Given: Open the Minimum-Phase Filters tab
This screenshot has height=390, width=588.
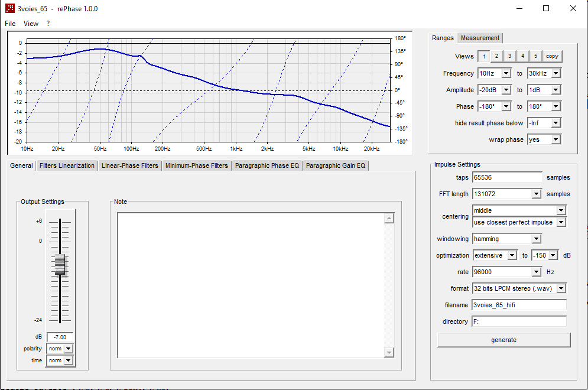Looking at the screenshot, I should [x=197, y=165].
